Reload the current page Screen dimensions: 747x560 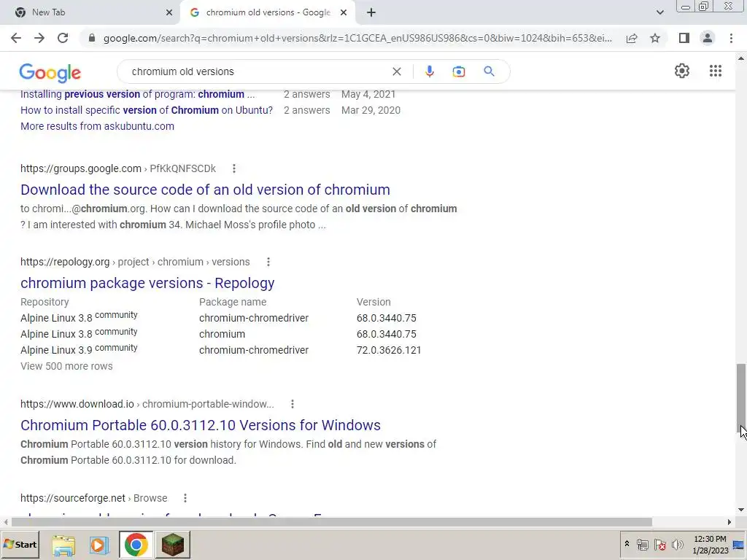pyautogui.click(x=63, y=38)
